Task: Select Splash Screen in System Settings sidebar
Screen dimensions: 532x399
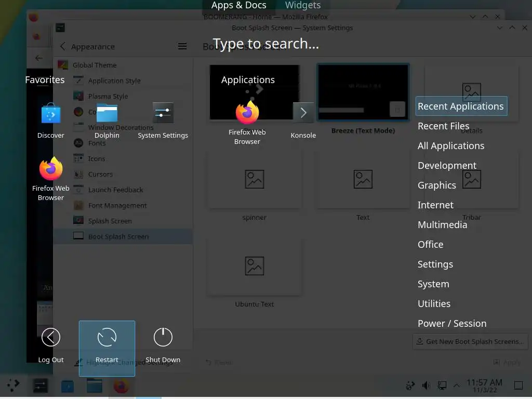Action: (x=123, y=221)
